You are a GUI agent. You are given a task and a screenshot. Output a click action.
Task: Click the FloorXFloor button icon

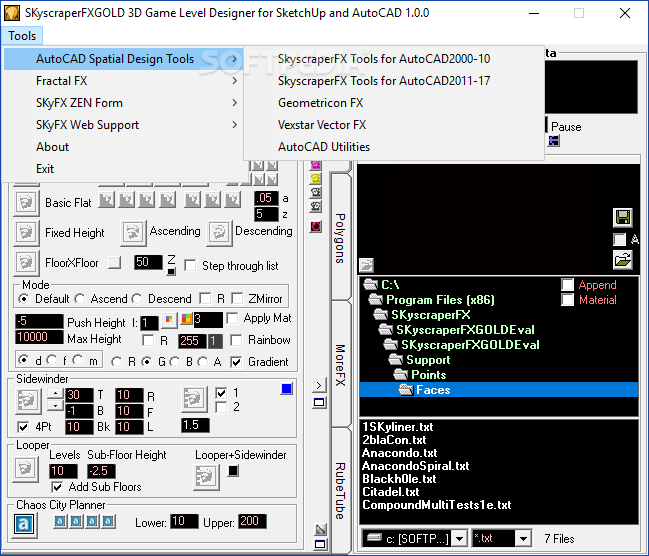click(x=26, y=262)
